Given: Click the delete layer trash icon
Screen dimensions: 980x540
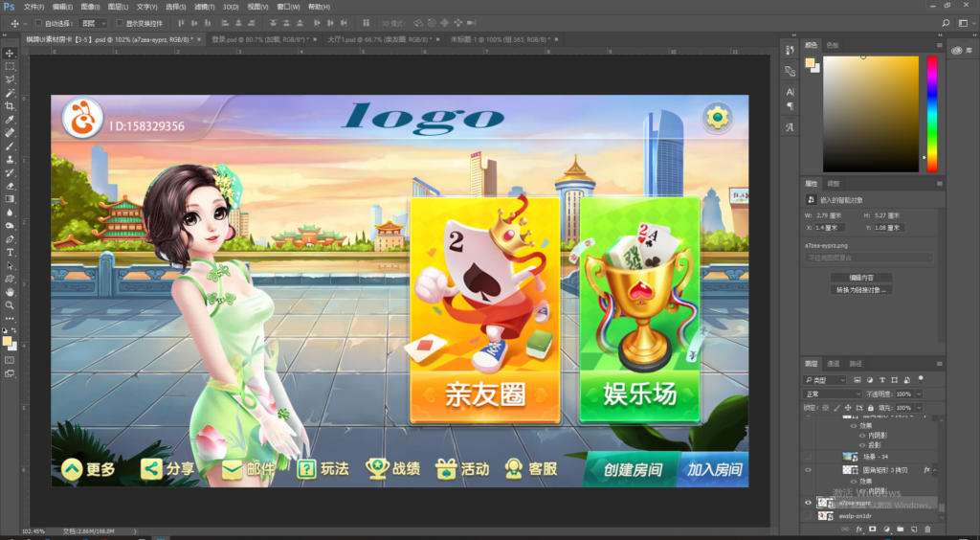Looking at the screenshot, I should (x=927, y=529).
